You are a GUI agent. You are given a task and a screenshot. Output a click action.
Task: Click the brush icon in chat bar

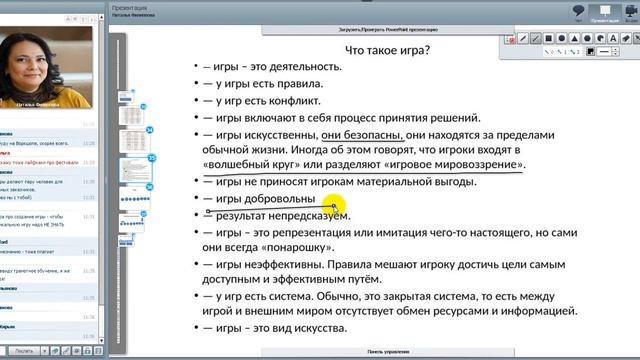coord(66,351)
